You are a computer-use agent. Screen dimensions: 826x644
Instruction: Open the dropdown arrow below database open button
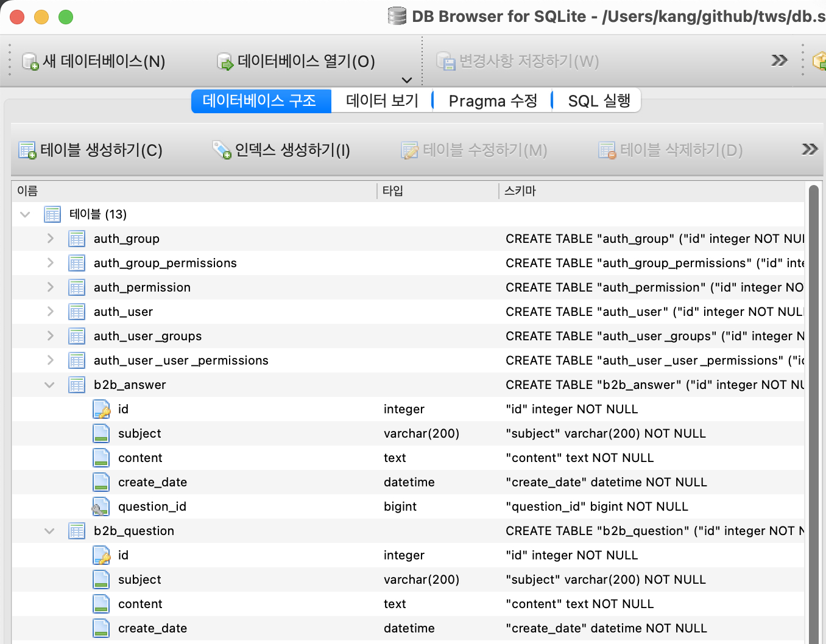click(x=407, y=80)
